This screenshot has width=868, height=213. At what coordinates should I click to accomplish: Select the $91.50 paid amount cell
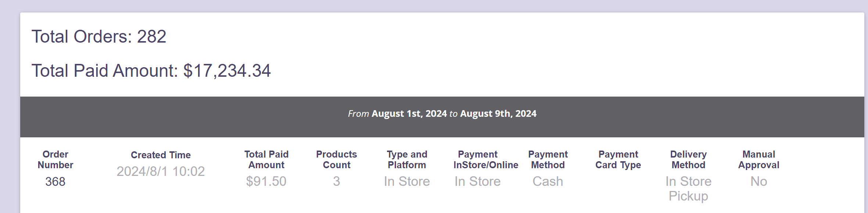point(266,181)
